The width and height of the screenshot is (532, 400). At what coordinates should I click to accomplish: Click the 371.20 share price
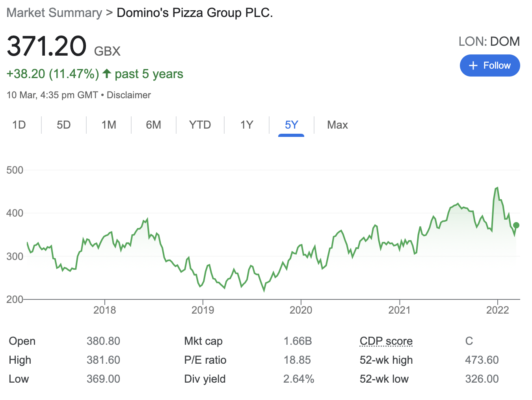click(47, 46)
